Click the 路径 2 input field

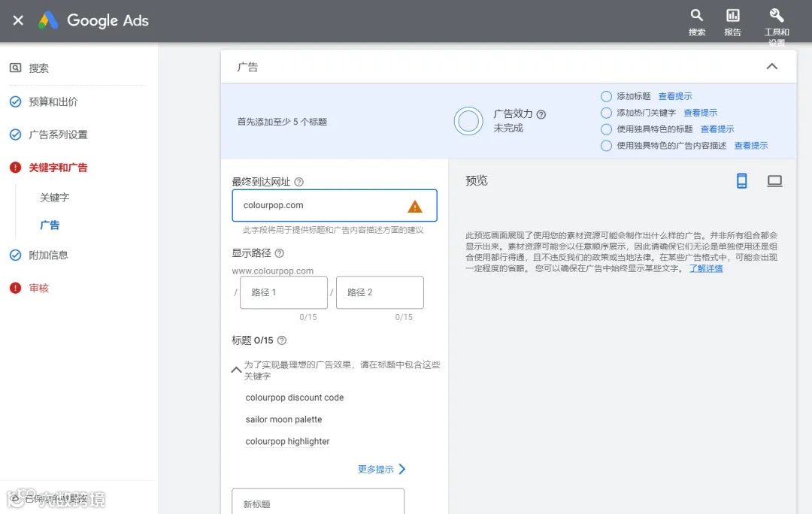pos(380,292)
